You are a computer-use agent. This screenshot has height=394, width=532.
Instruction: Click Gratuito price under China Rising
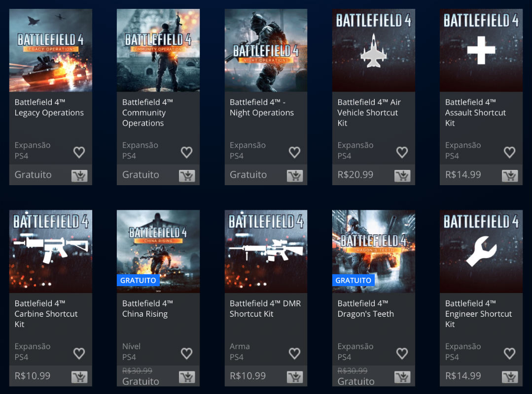pyautogui.click(x=141, y=382)
